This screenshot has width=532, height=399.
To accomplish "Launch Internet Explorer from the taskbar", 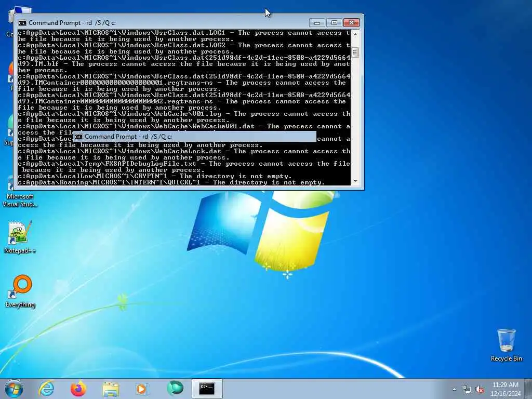I will tap(46, 389).
